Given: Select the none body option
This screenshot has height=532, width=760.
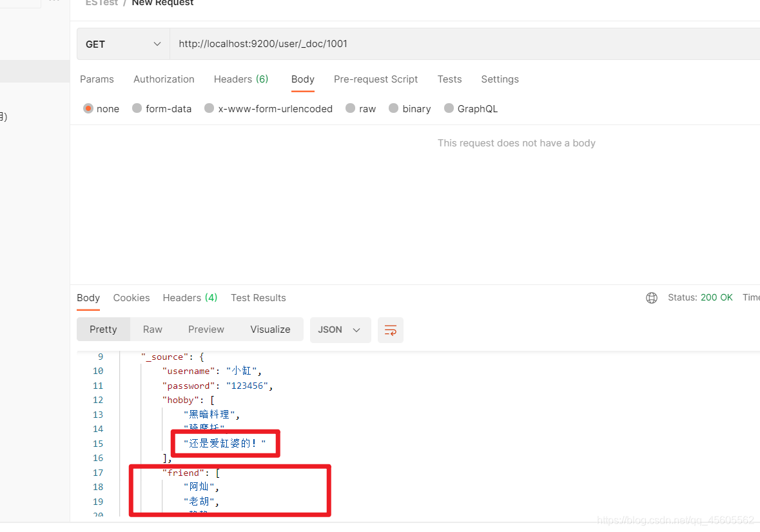Looking at the screenshot, I should 101,108.
